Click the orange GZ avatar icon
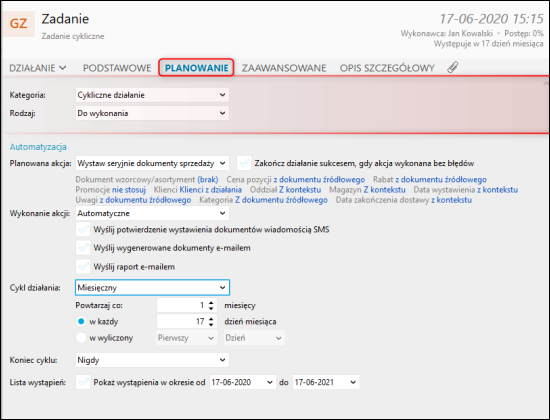 18,24
